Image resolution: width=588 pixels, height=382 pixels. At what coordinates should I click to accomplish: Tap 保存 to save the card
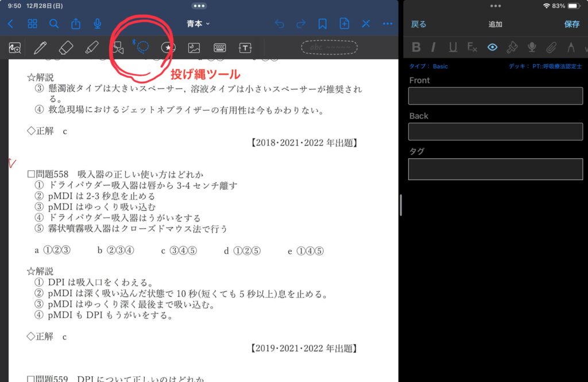coord(571,24)
